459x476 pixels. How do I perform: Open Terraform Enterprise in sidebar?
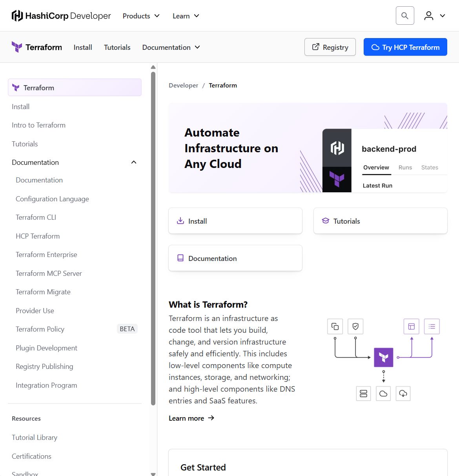pyautogui.click(x=46, y=255)
